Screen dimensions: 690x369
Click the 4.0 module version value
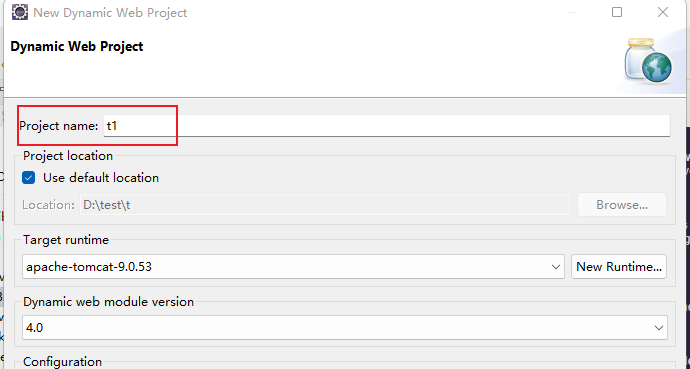click(34, 328)
